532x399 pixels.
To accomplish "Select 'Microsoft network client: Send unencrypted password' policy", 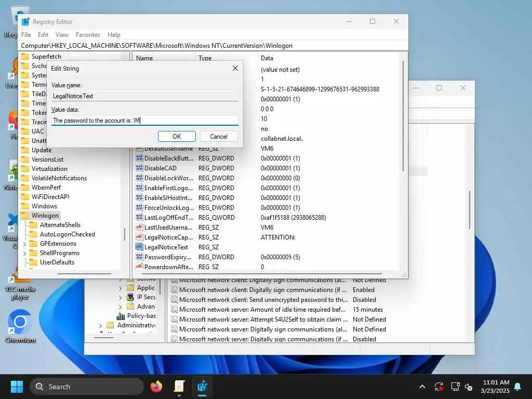I will (263, 300).
